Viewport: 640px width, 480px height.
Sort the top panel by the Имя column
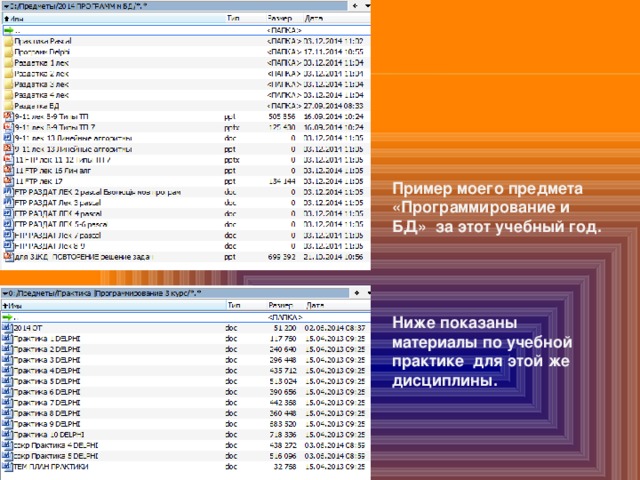point(113,18)
